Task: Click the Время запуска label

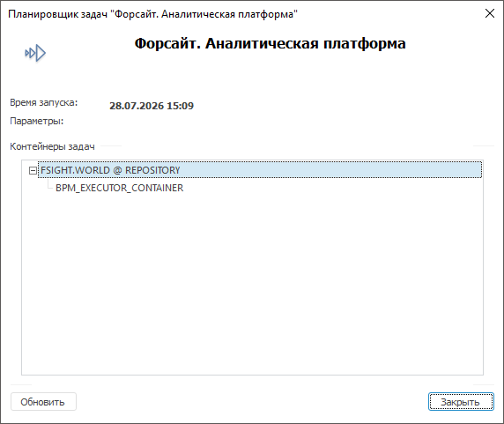Action: pos(44,102)
